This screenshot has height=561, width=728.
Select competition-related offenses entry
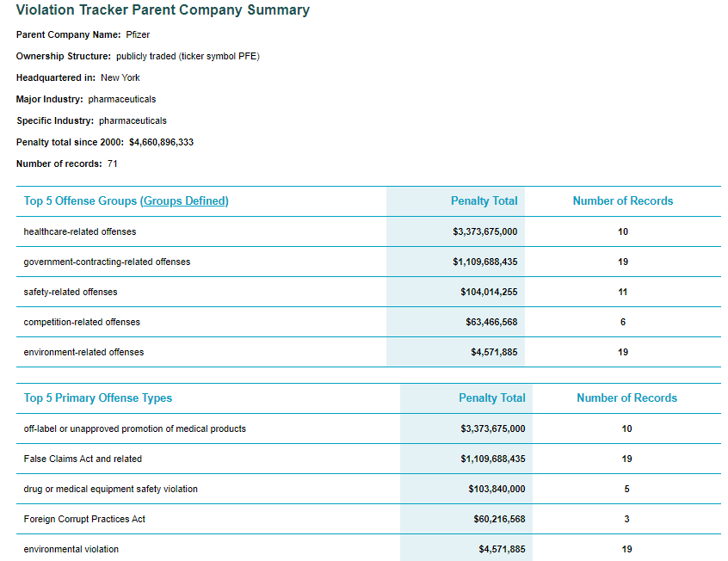pos(82,323)
